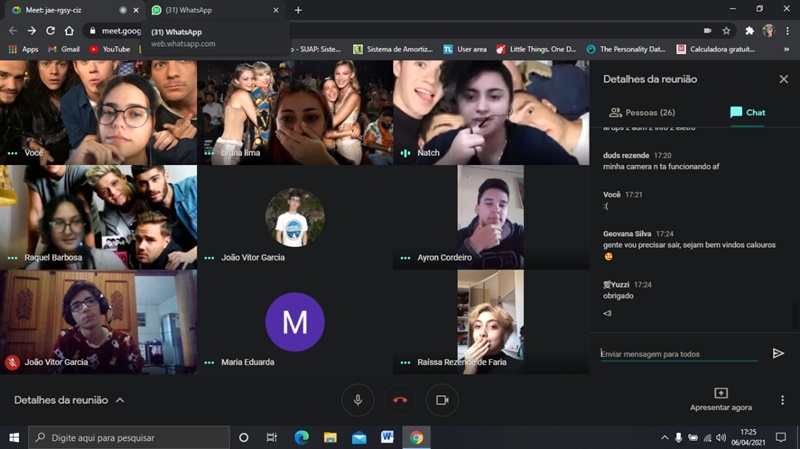The width and height of the screenshot is (800, 449).
Task: Open the Windows Start menu
Action: (14, 437)
